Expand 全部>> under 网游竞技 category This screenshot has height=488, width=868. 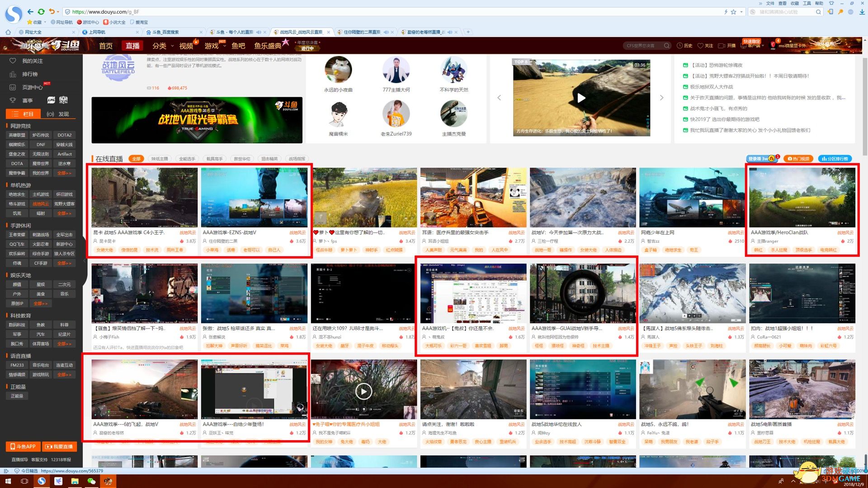coord(64,173)
